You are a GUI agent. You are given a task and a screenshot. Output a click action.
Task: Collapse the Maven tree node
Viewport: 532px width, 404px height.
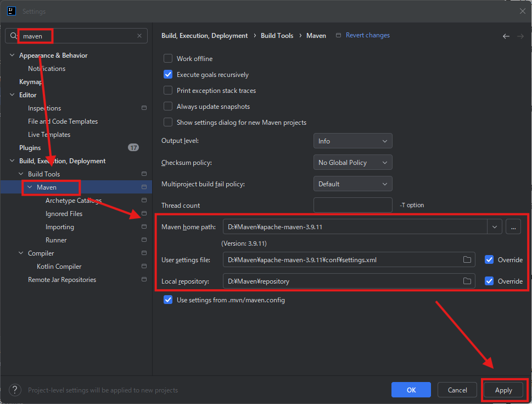tap(30, 187)
